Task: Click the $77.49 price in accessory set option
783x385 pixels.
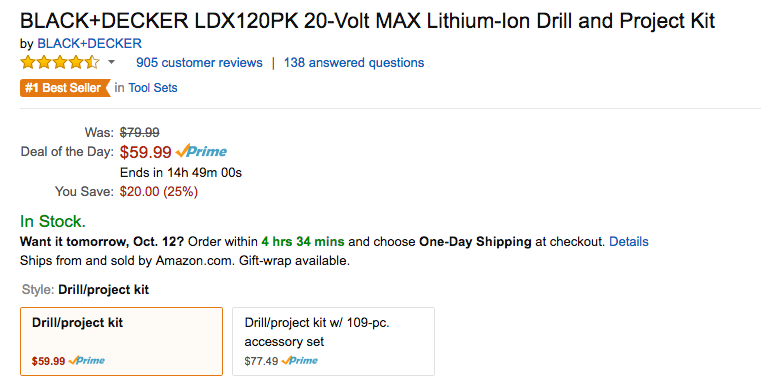Action: (x=261, y=361)
